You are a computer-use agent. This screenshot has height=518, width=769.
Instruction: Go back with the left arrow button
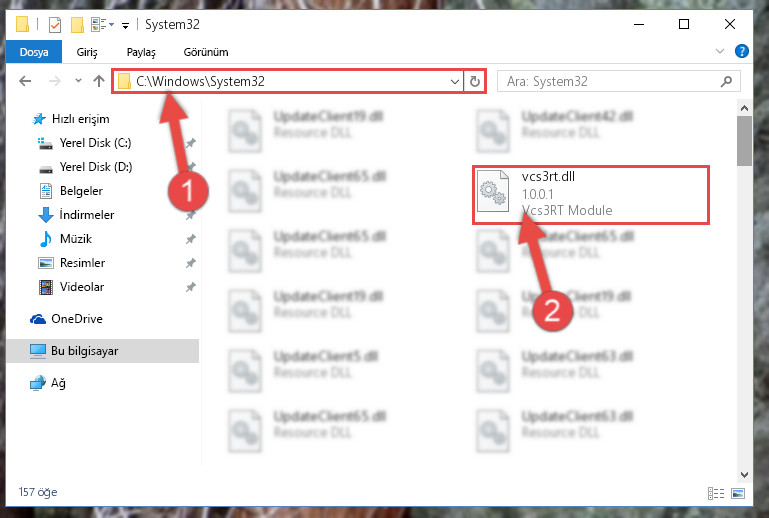pos(26,81)
